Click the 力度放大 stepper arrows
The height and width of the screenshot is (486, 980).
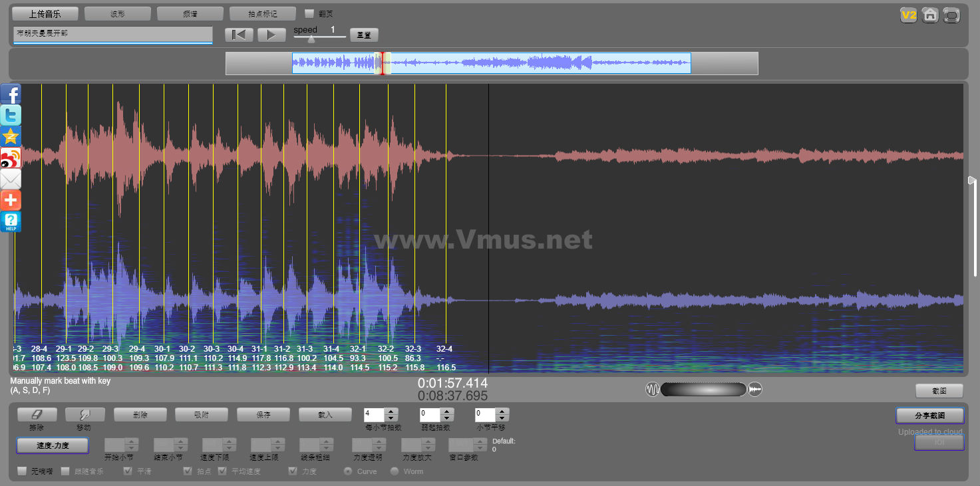[x=428, y=445]
